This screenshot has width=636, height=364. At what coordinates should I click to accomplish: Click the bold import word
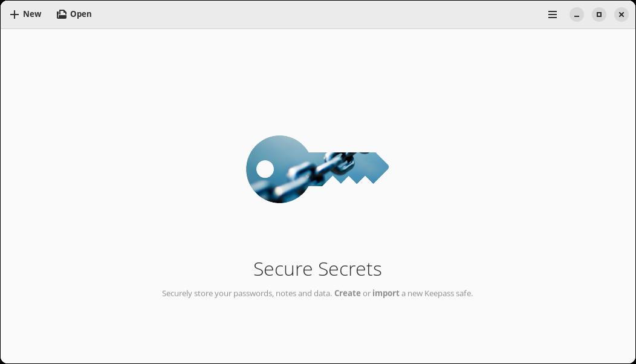click(x=386, y=293)
